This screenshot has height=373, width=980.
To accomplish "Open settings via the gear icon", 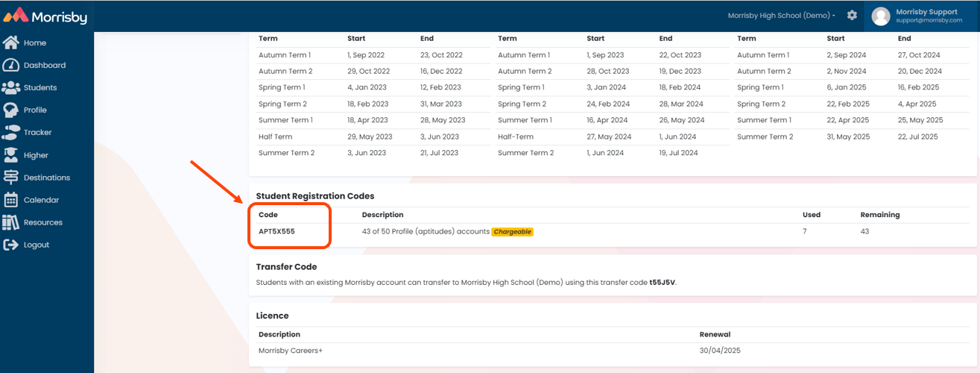I will click(x=853, y=15).
